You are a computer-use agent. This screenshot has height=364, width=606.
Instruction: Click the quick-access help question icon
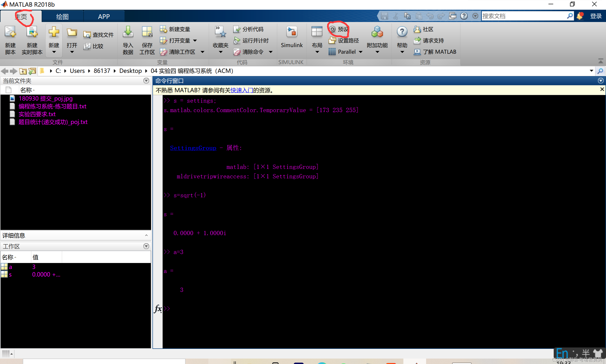[464, 16]
